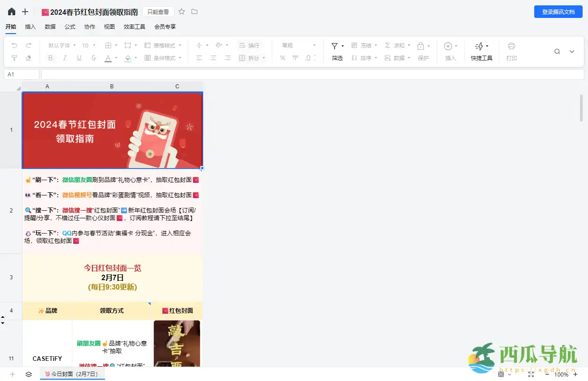Screen dimensions: 588x381
Task: Toggle underline formatting
Action: (x=79, y=57)
